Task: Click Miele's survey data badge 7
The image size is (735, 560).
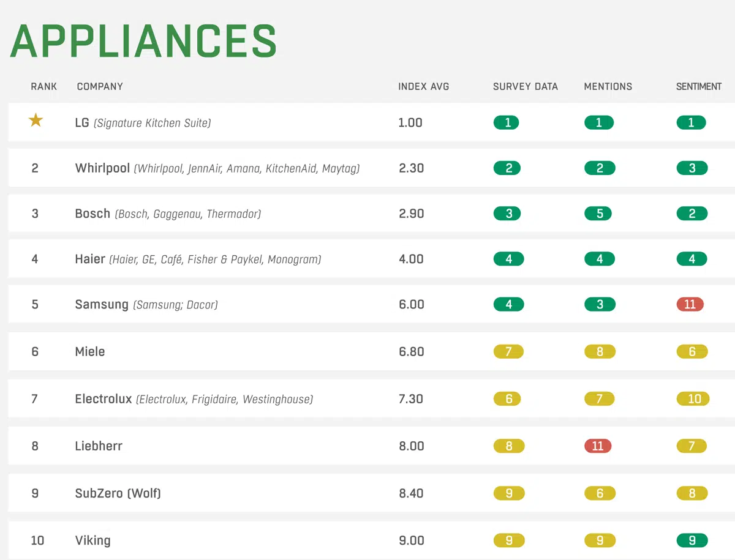Action: click(508, 351)
